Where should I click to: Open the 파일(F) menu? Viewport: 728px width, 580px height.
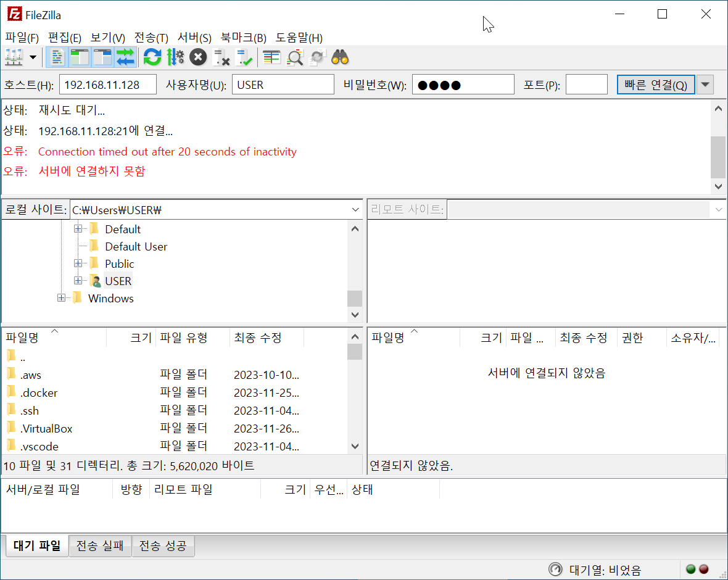(22, 38)
